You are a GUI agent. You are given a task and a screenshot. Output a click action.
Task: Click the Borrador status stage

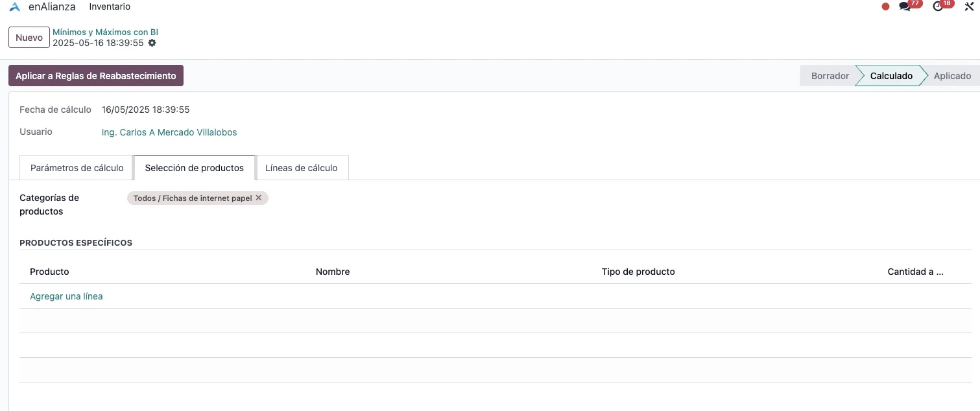830,76
